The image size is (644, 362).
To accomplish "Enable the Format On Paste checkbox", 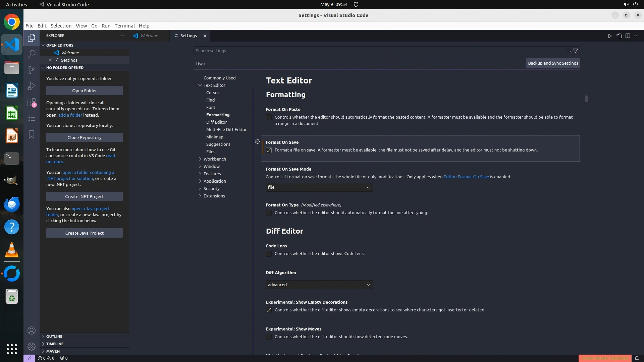I will click(269, 117).
